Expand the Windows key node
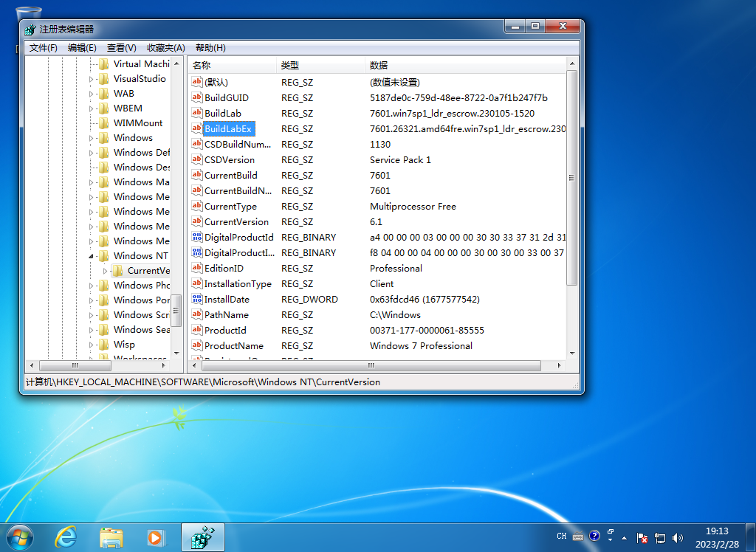The height and width of the screenshot is (552, 756). tap(91, 138)
